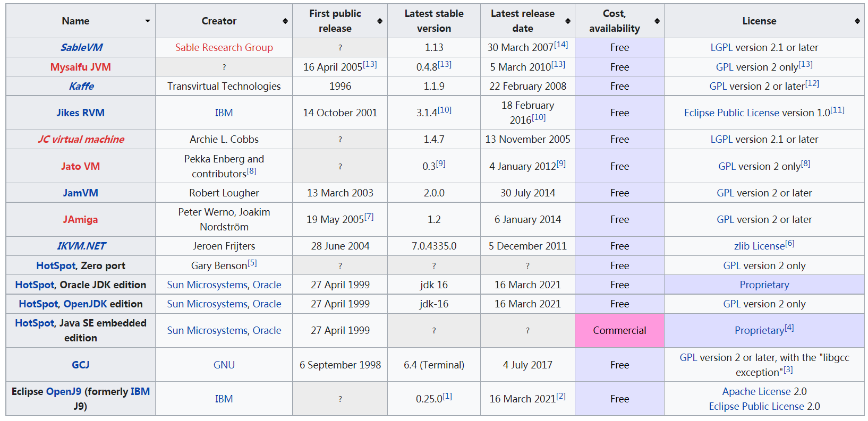868x421 pixels.
Task: Open Sable Research Group red link
Action: (x=224, y=47)
